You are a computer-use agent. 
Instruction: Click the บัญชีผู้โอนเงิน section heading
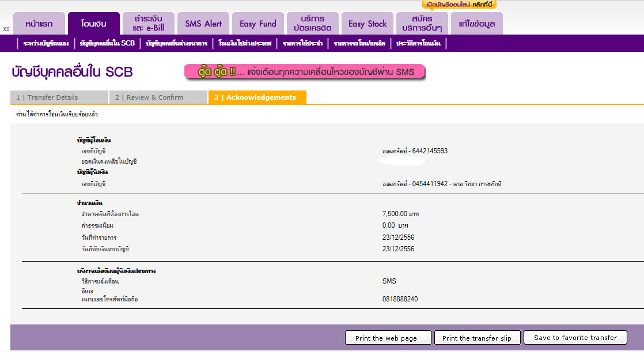(x=94, y=140)
